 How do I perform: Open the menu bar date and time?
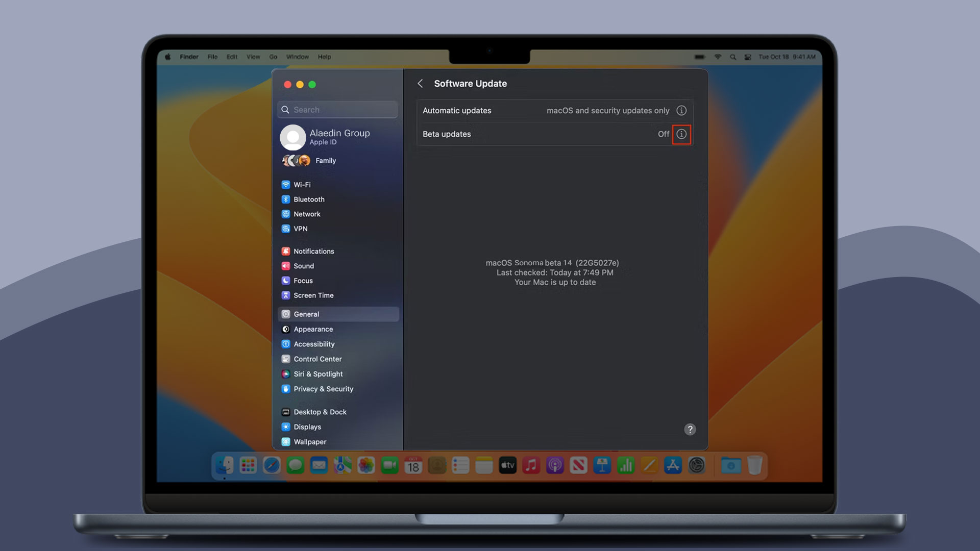(787, 57)
